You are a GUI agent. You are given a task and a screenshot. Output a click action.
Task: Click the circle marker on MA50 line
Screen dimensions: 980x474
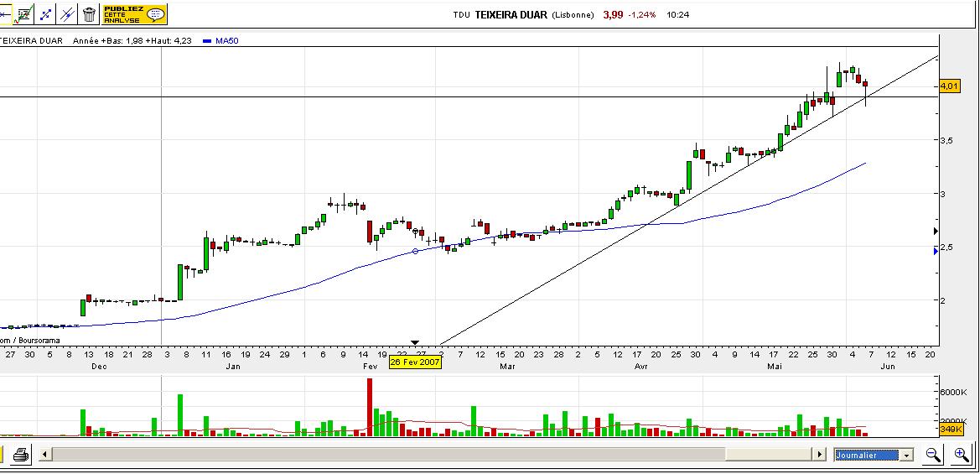coord(416,252)
